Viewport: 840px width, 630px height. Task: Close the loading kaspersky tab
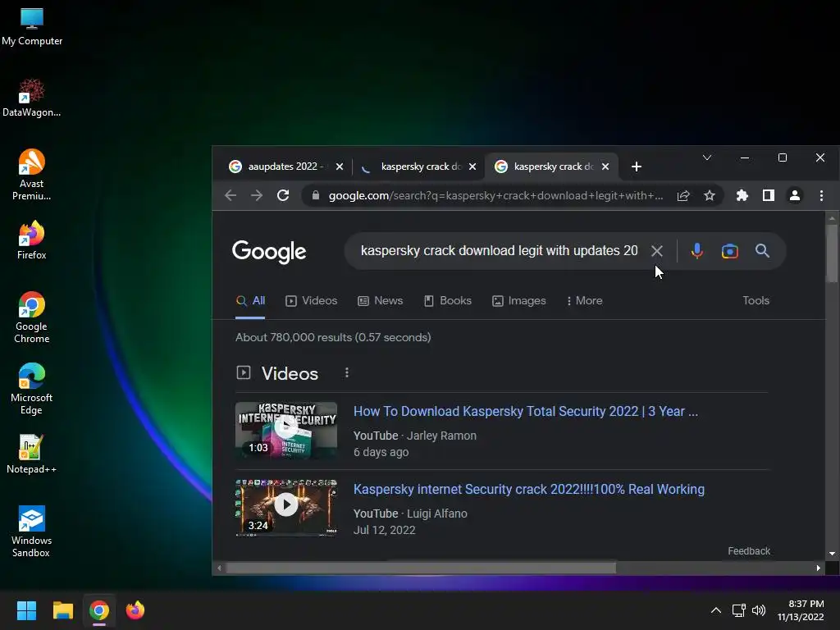[472, 167]
